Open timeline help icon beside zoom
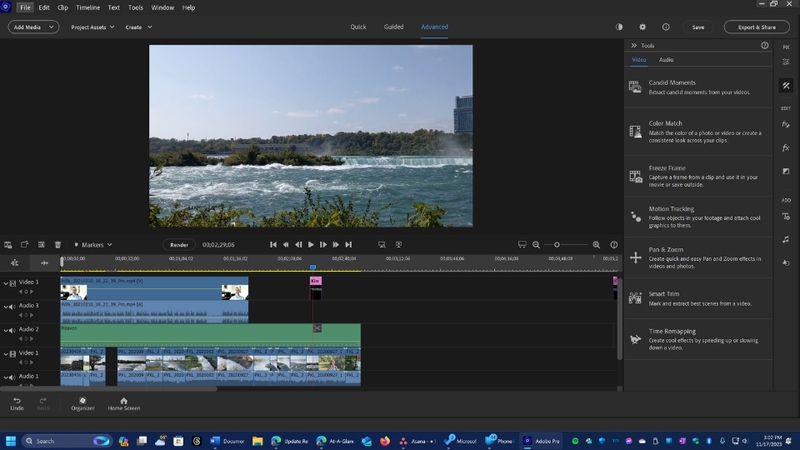The width and height of the screenshot is (800, 450). tap(614, 245)
